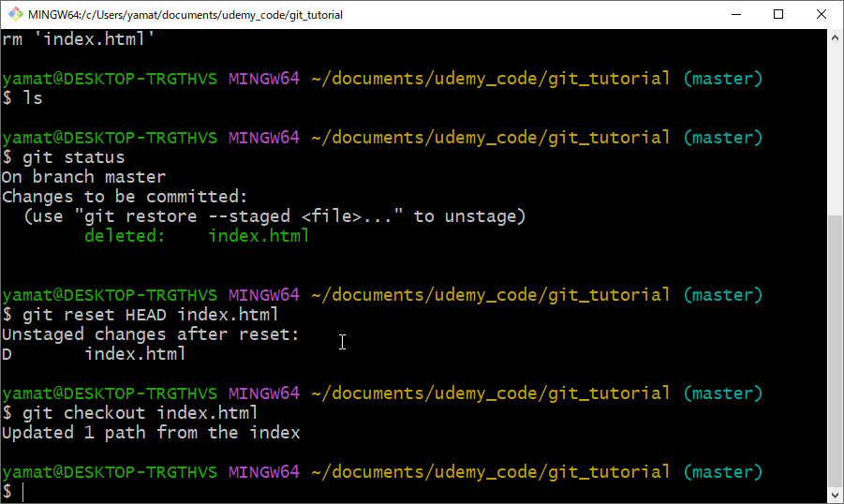
Task: Click the "On branch master" line
Action: click(84, 177)
